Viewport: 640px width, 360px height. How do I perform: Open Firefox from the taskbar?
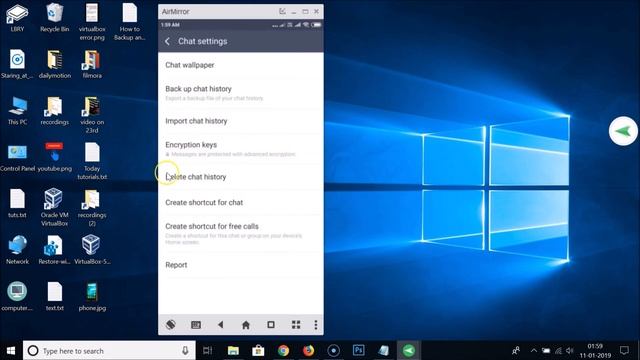click(309, 351)
